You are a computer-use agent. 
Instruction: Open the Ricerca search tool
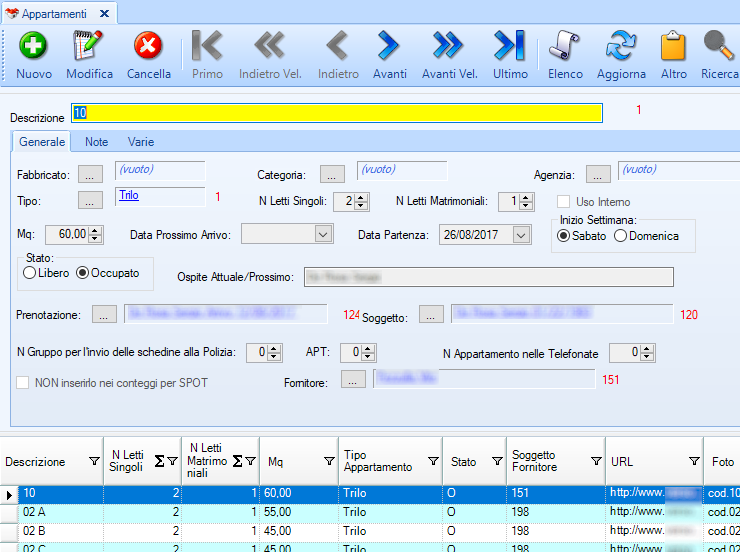coord(719,46)
